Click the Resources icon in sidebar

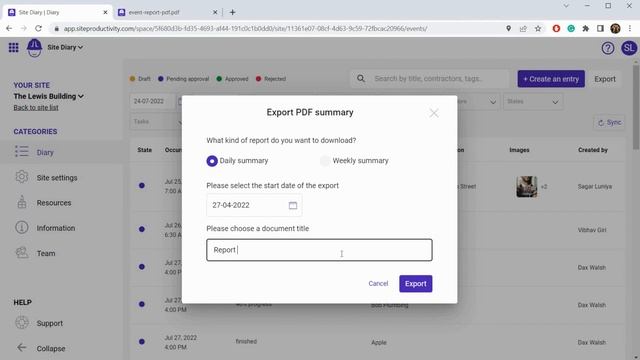click(x=22, y=202)
